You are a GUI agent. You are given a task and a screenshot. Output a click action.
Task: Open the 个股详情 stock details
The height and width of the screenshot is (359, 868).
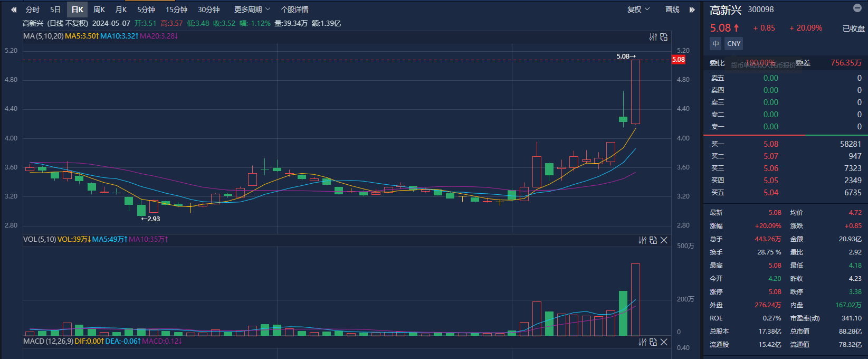tap(295, 10)
